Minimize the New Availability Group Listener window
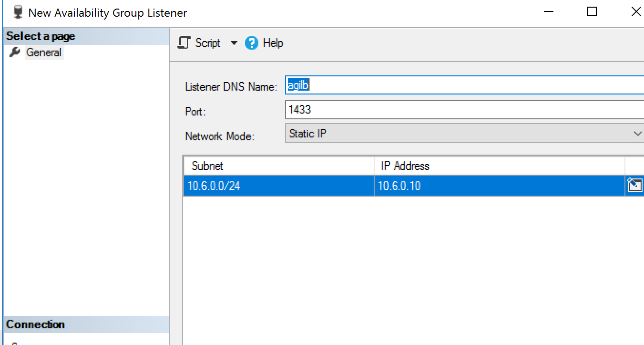644x345 pixels. pos(549,12)
